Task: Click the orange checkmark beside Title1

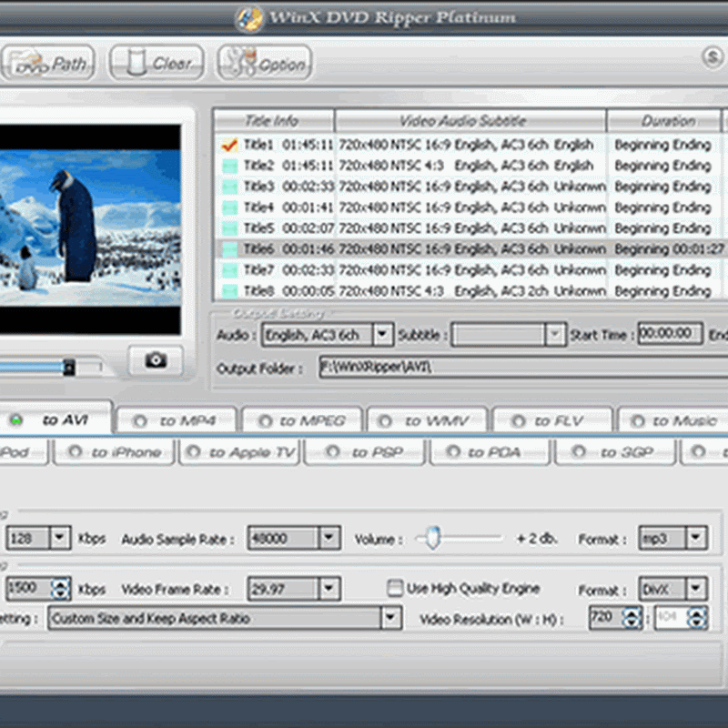Action: point(229,145)
